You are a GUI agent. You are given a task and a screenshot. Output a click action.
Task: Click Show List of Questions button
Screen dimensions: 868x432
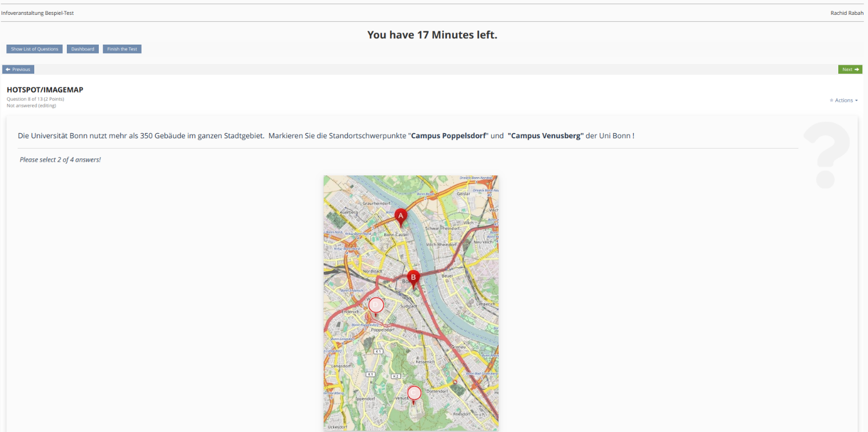[x=35, y=49]
